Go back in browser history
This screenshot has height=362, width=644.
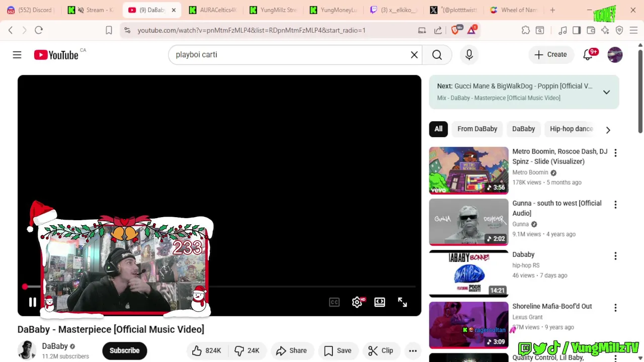click(11, 30)
